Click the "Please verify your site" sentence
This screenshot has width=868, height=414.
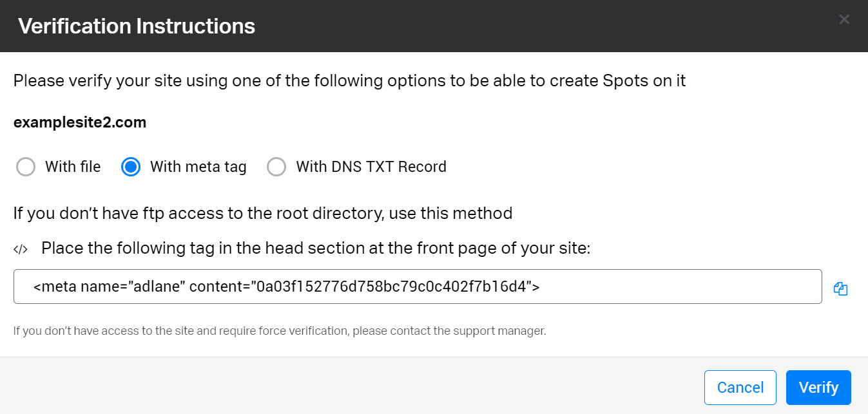(349, 81)
